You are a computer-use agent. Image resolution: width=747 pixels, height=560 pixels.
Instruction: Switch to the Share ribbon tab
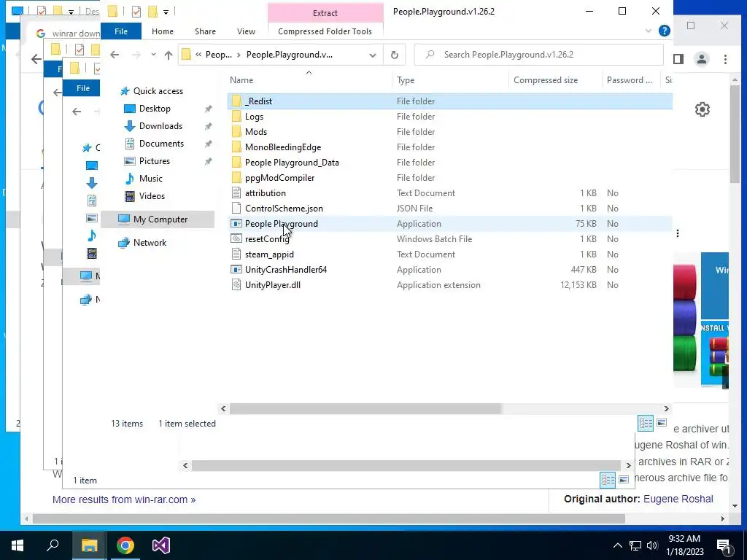click(205, 31)
